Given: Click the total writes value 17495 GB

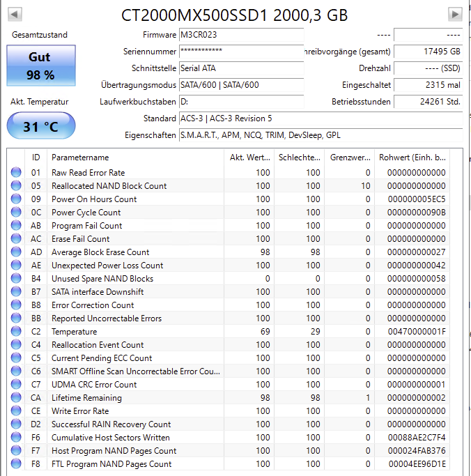Looking at the screenshot, I should pos(428,52).
